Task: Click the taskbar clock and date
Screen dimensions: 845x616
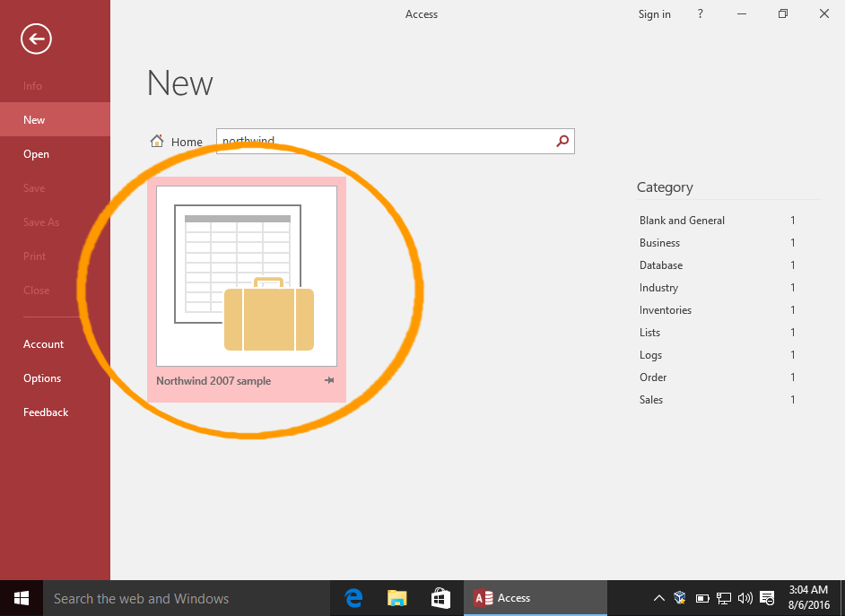Action: click(x=808, y=598)
